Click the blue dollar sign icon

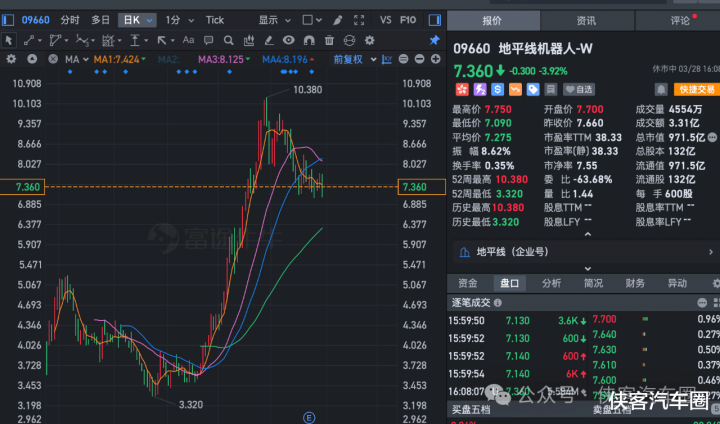[497, 89]
